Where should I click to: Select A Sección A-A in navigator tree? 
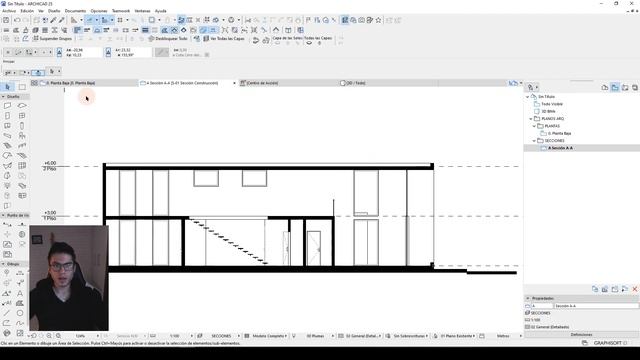560,148
